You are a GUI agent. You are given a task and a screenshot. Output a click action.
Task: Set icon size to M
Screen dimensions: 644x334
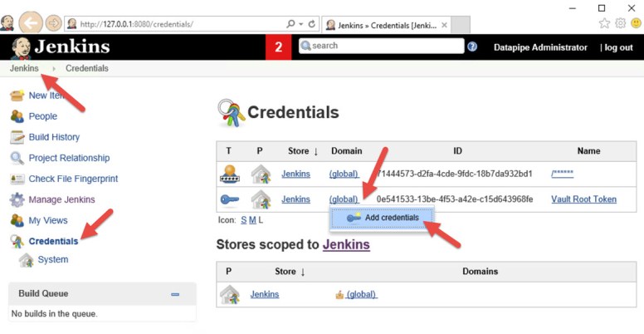(252, 220)
